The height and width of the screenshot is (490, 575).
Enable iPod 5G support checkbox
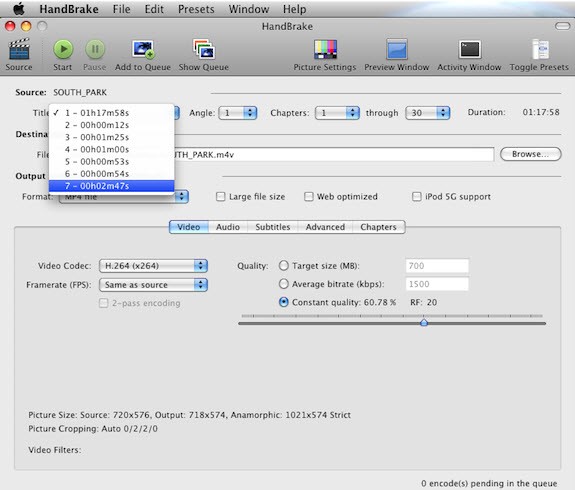(417, 197)
